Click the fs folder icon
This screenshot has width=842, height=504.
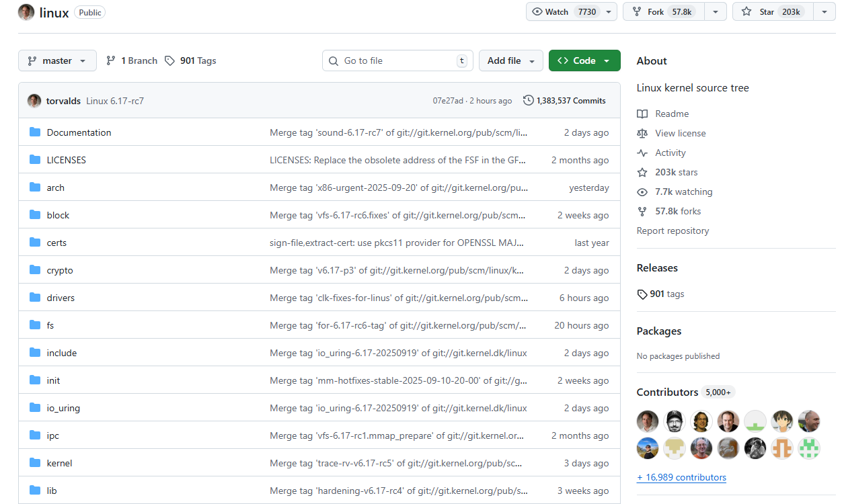(x=35, y=325)
